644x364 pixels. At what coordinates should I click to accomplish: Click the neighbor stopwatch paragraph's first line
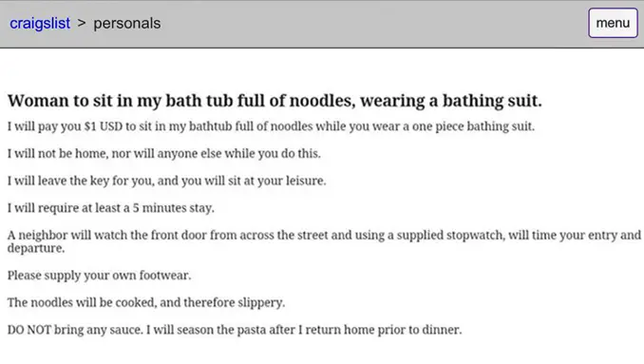324,235
